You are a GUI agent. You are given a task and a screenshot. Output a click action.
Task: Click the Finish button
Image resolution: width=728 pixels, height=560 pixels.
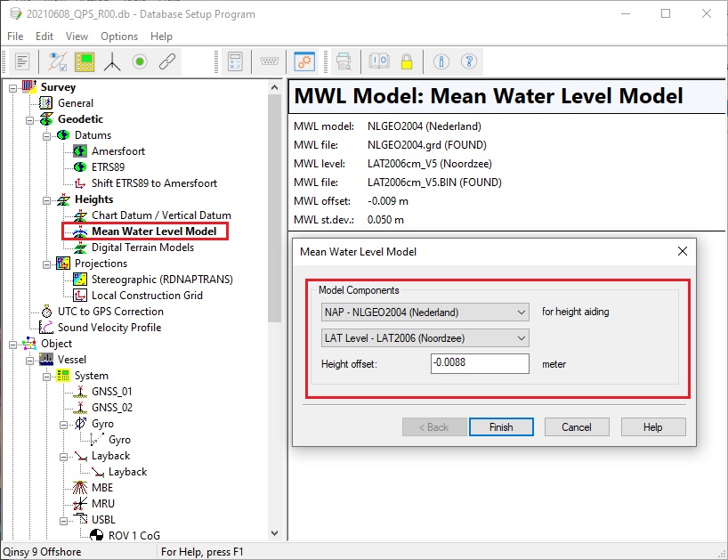(501, 426)
